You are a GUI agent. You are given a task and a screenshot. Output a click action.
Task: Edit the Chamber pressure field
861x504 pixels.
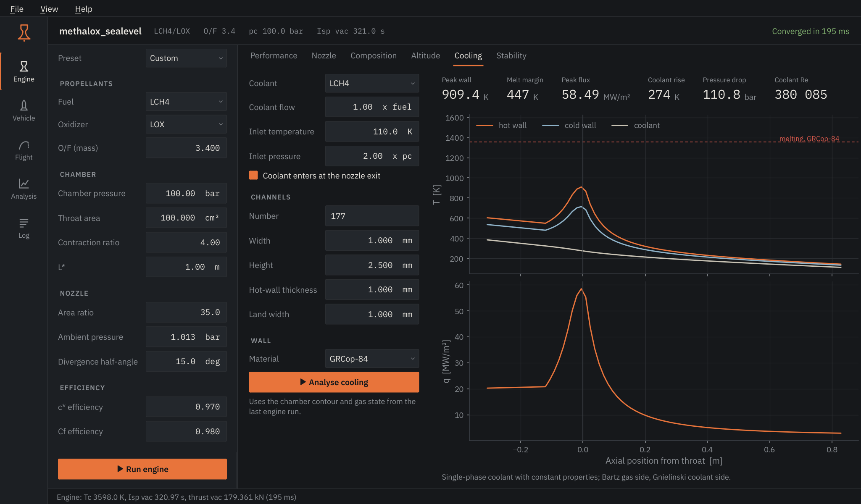(x=186, y=193)
